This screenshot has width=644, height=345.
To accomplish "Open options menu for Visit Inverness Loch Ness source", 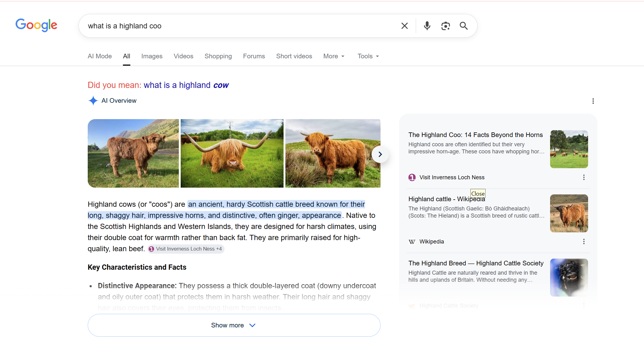I will pyautogui.click(x=584, y=177).
